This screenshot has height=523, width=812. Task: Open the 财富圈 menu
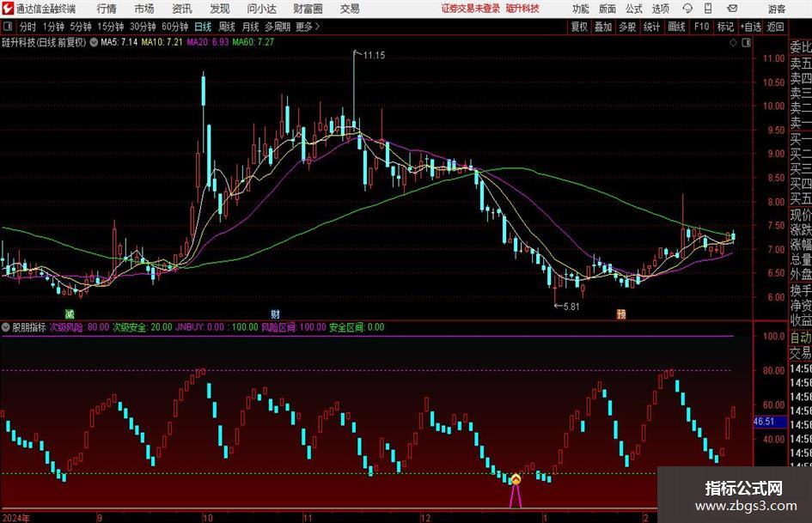pyautogui.click(x=308, y=9)
